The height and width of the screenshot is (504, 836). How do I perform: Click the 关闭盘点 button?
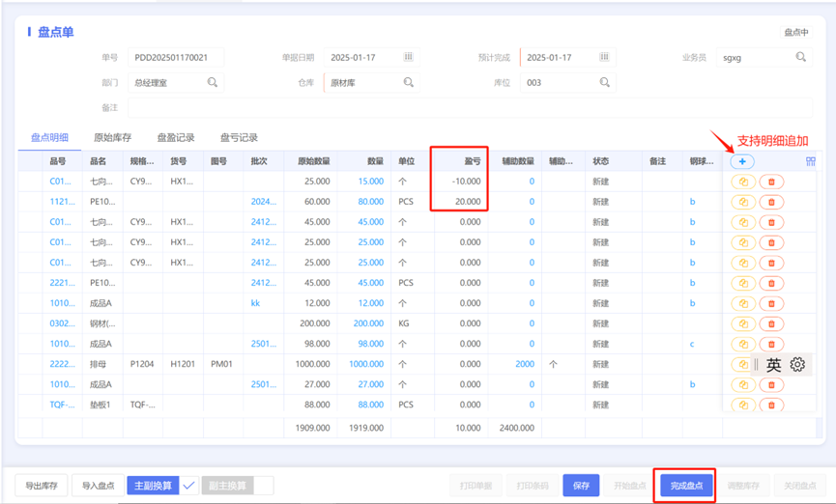click(x=799, y=486)
